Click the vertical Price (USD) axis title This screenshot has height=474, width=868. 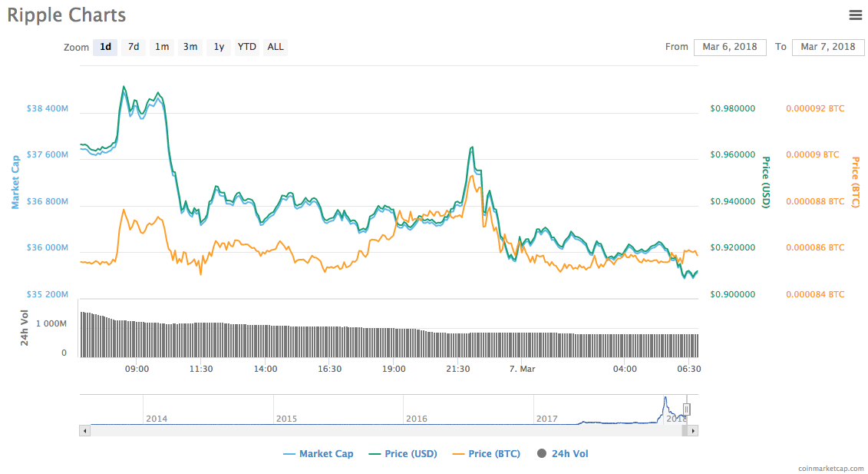[766, 182]
